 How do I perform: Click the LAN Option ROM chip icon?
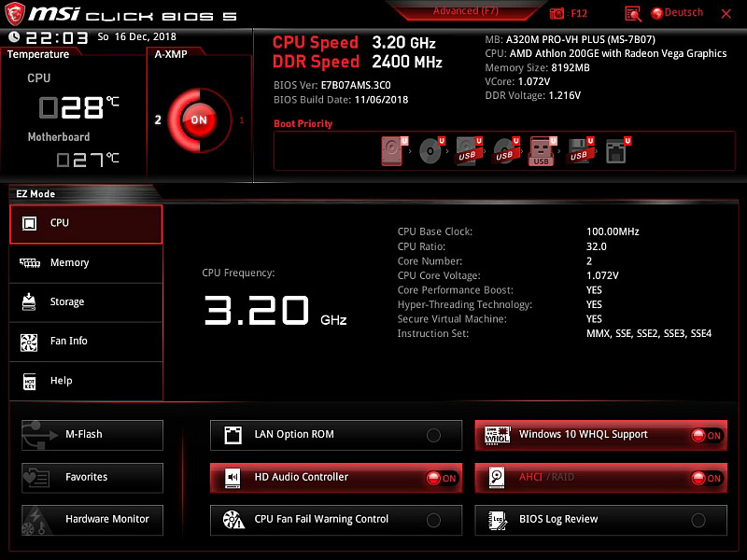(x=233, y=435)
